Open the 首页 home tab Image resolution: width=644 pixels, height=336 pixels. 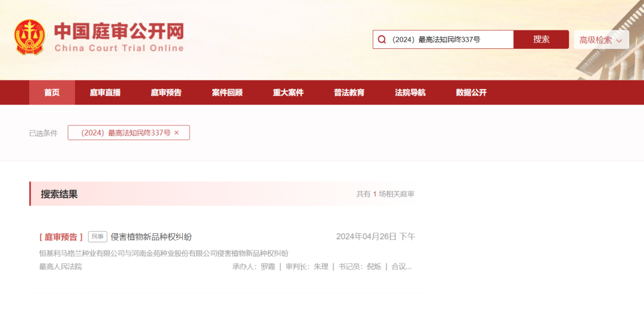click(52, 93)
